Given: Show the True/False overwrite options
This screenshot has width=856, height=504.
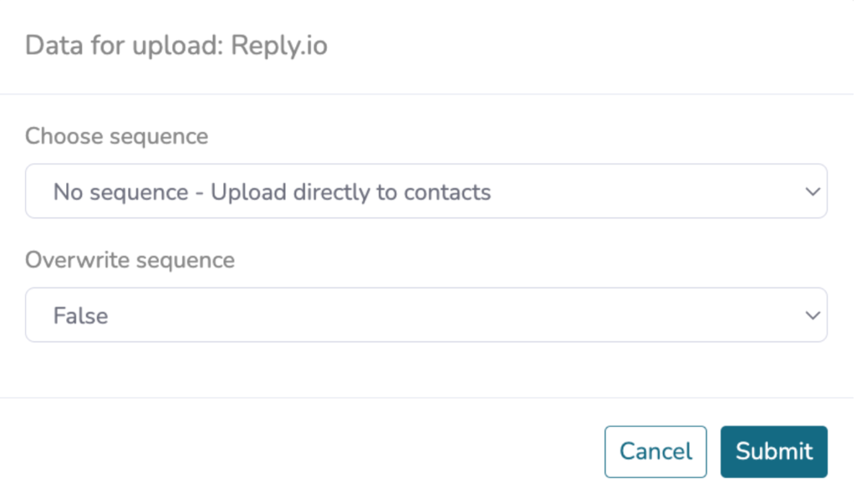Looking at the screenshot, I should (x=425, y=315).
